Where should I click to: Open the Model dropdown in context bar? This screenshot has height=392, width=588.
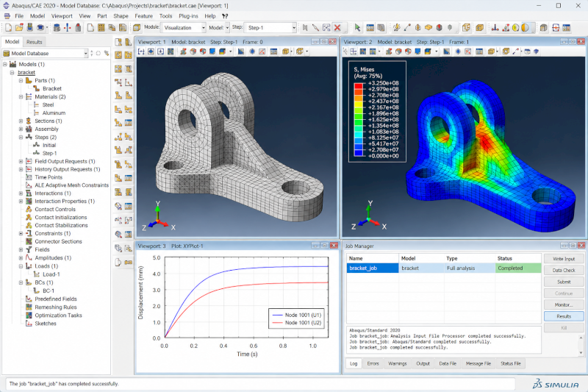pos(227,27)
